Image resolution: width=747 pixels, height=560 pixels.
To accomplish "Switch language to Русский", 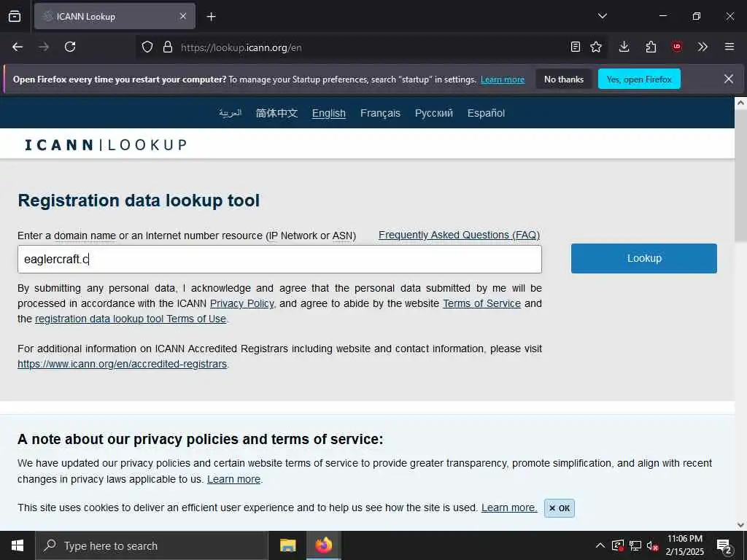I will 433,113.
